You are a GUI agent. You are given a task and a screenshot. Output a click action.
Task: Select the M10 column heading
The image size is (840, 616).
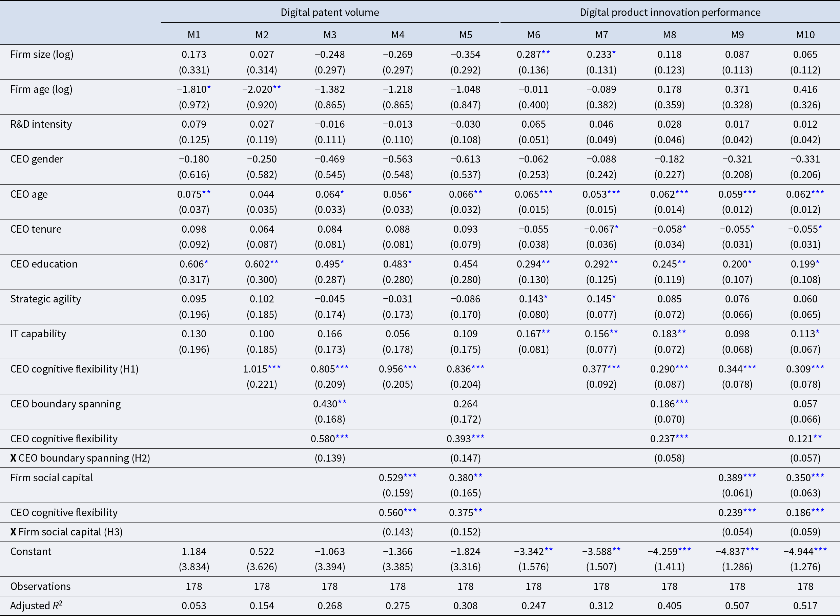[805, 35]
